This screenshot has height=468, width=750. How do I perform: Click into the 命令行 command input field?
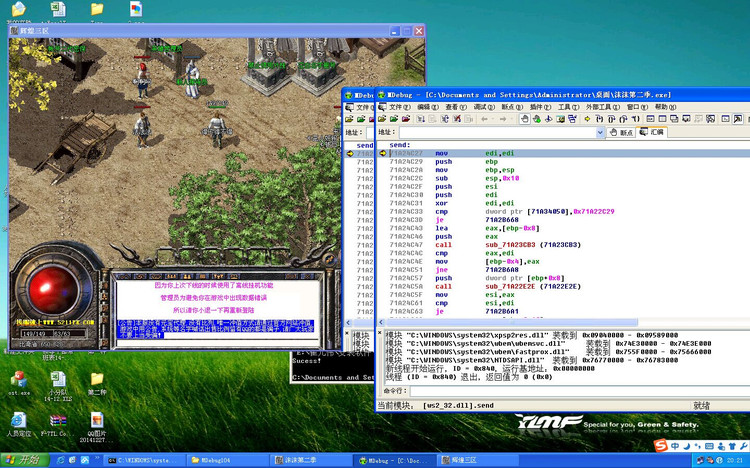coord(580,391)
